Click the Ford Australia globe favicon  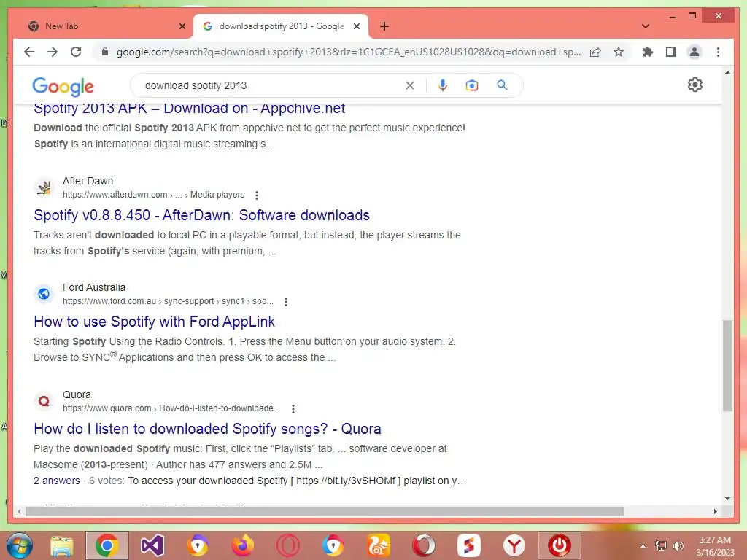pyautogui.click(x=44, y=294)
